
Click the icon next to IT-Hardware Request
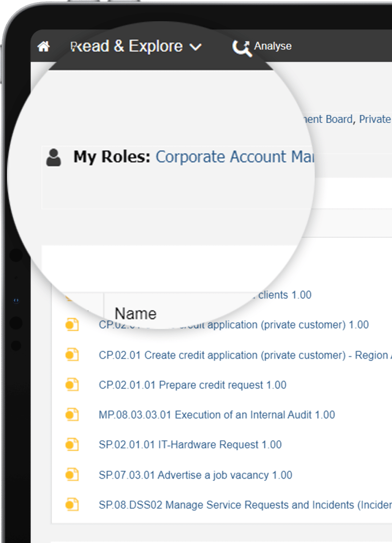pyautogui.click(x=72, y=444)
